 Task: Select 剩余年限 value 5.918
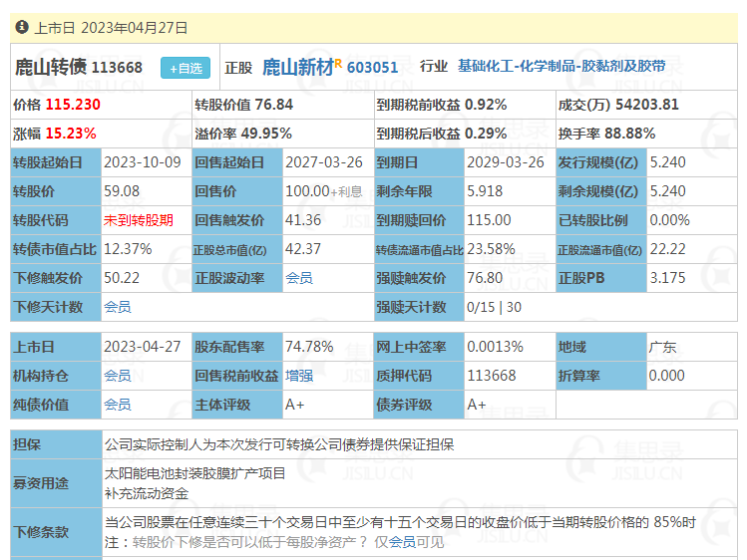point(485,191)
